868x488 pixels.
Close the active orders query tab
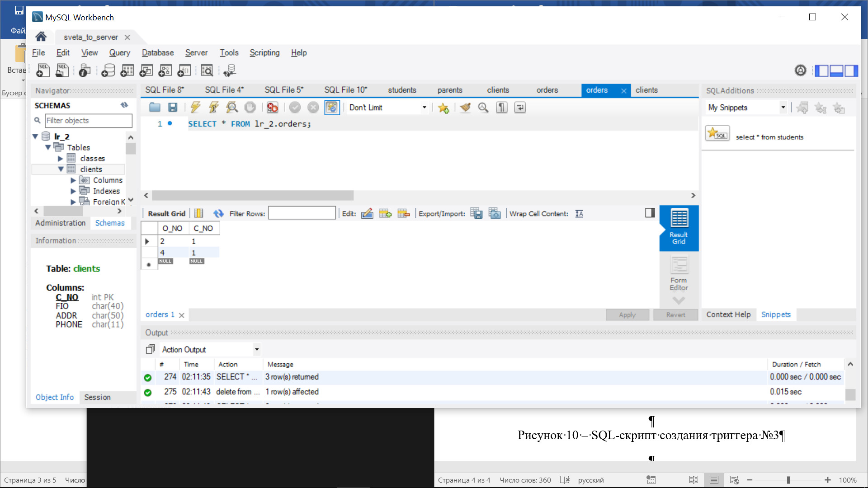click(x=624, y=91)
